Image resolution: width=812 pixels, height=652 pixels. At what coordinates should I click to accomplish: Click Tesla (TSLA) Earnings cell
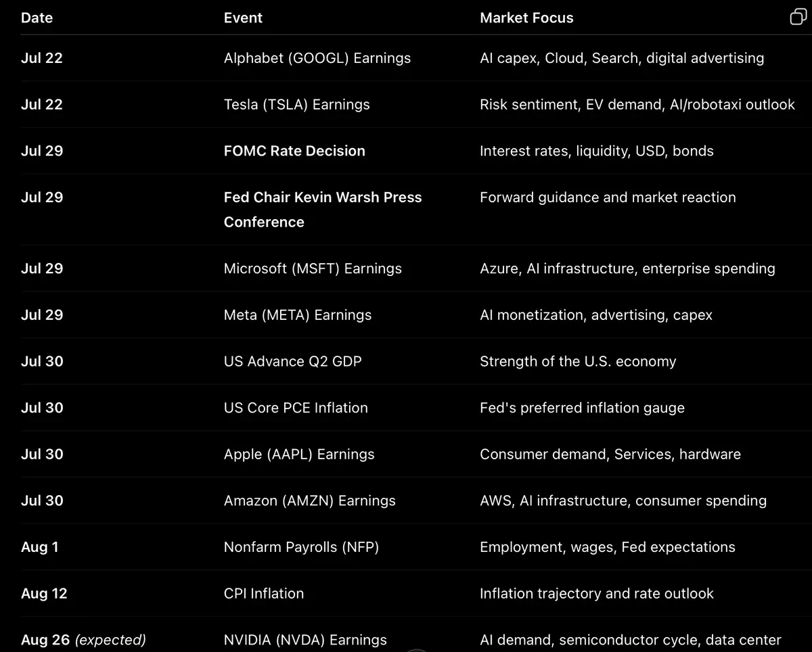coord(297,105)
